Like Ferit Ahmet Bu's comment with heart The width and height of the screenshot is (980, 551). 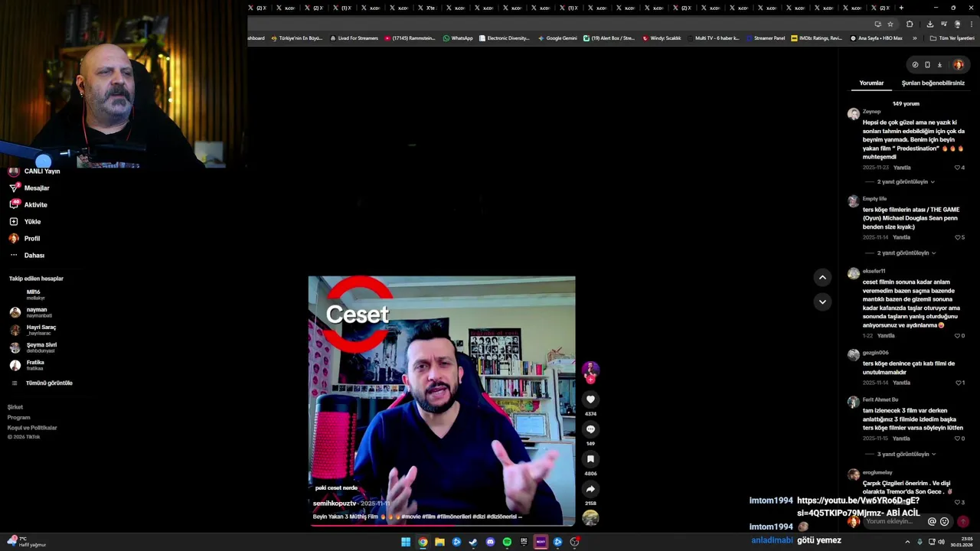957,439
